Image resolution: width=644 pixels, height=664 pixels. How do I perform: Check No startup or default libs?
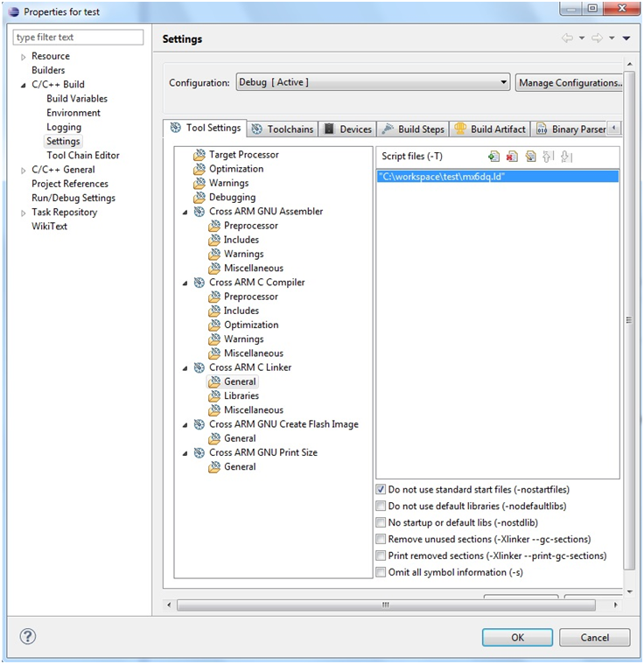click(381, 522)
